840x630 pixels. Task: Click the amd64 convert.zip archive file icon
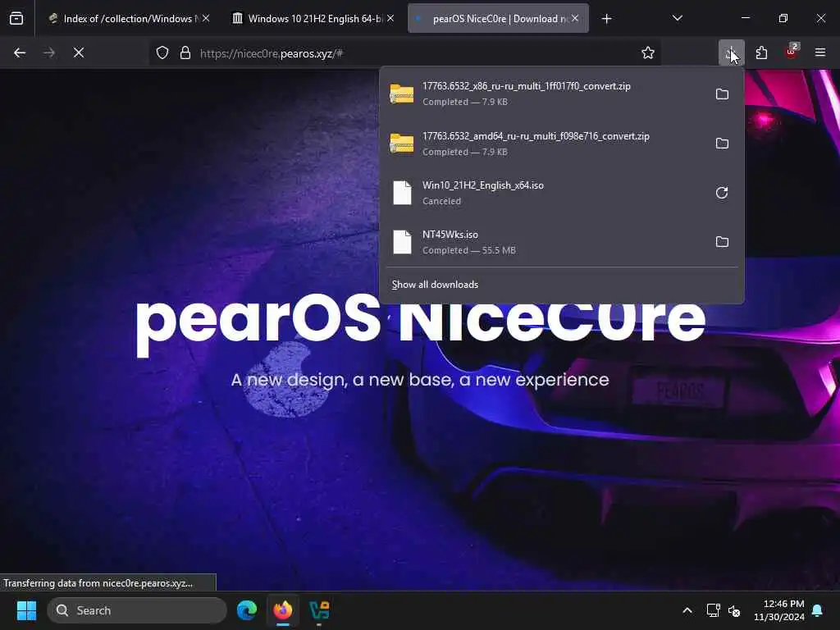(x=402, y=144)
